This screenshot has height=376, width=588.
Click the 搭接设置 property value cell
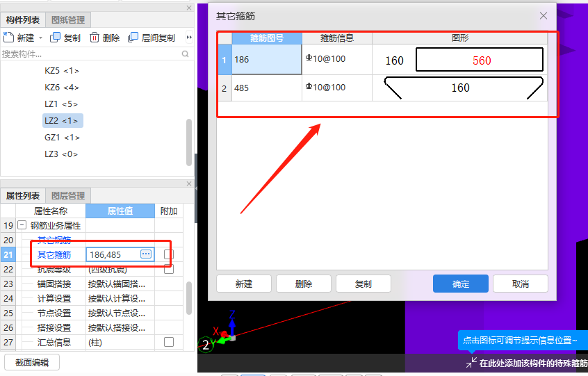(120, 327)
